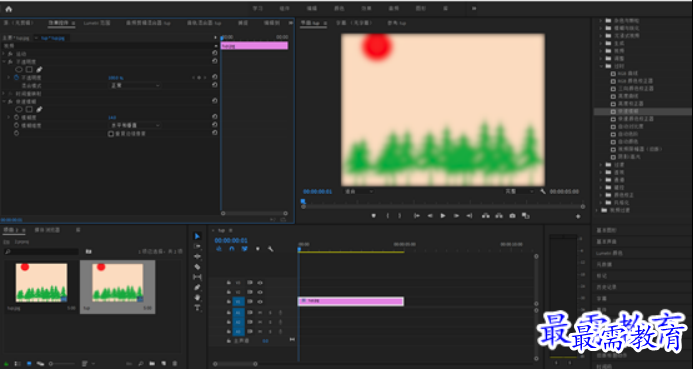
Task: Open Blend Mode dropdown set to 正常
Action: point(135,85)
